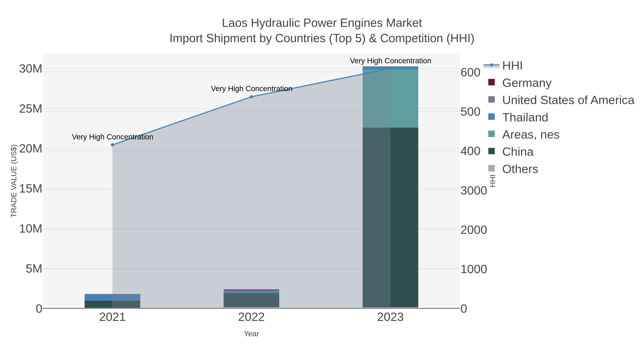Screen dimensions: 644x362
Task: Click the 15M y-axis tick label
Action: (30, 189)
